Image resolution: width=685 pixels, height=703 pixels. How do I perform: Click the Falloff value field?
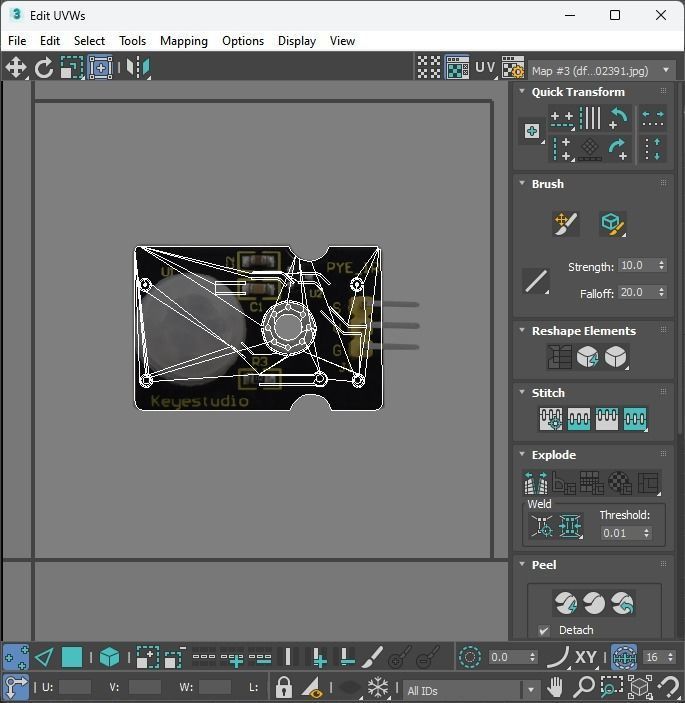pos(637,292)
